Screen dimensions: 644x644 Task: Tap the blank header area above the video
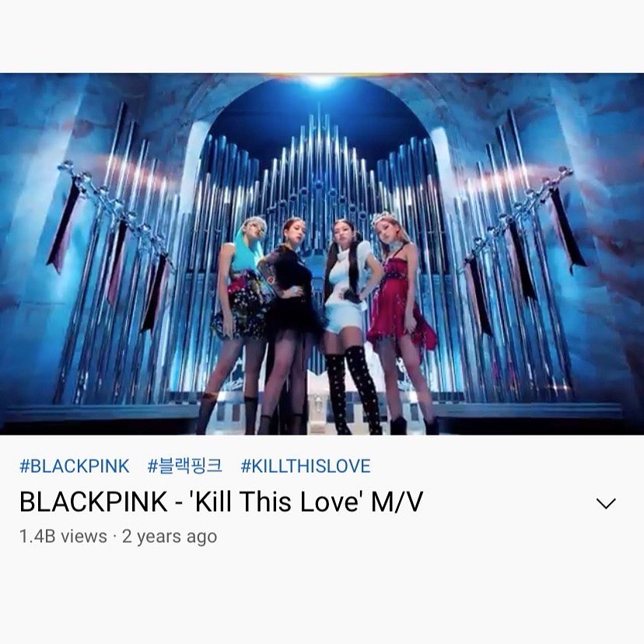click(322, 36)
